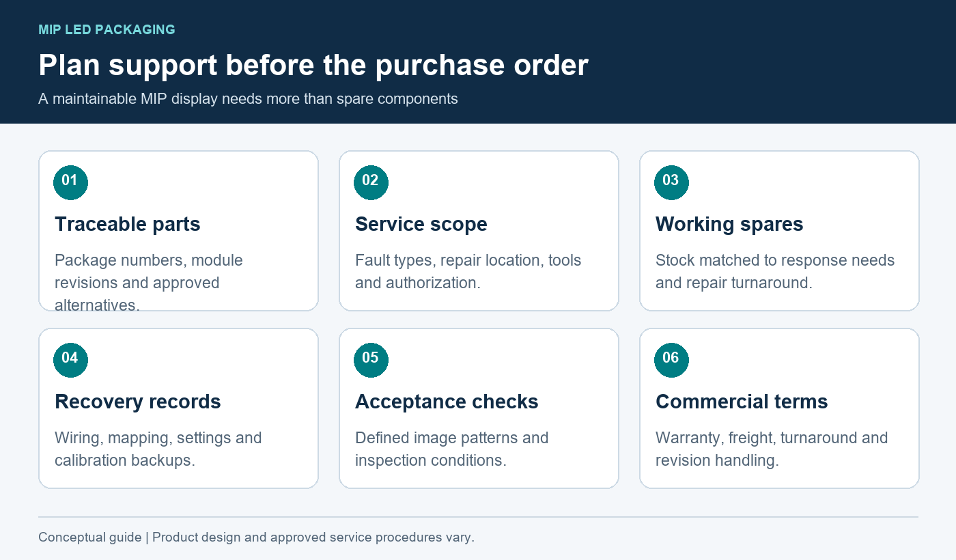Screen dimensions: 956x560
Task: Click the "Working spares" heading
Action: pos(729,224)
